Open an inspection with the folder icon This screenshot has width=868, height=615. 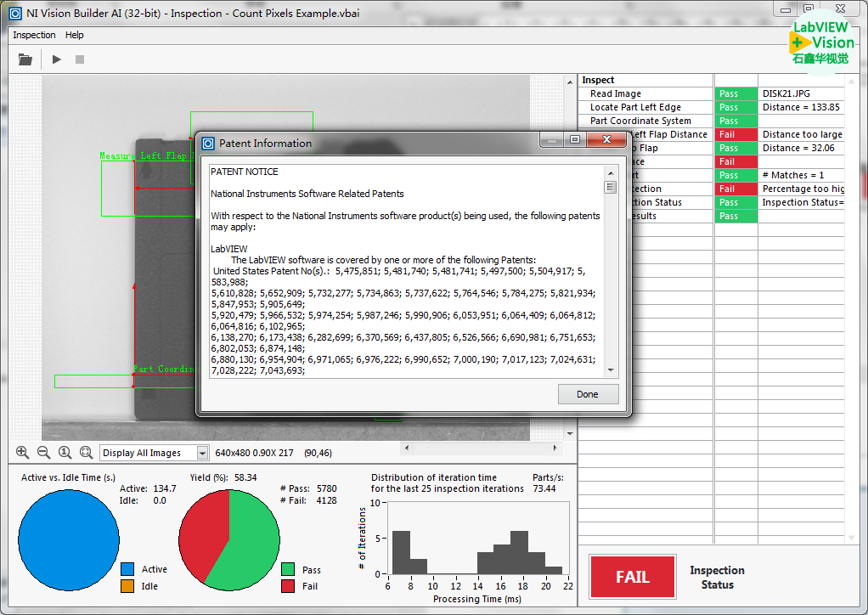pos(25,59)
